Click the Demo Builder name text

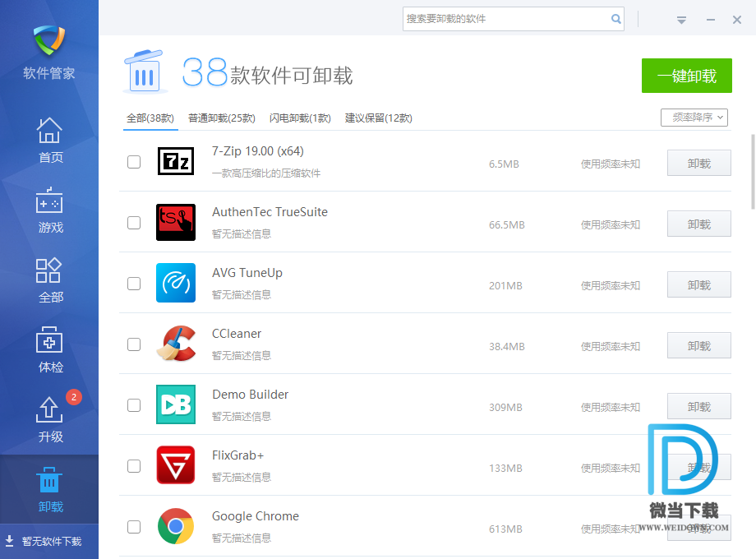251,395
